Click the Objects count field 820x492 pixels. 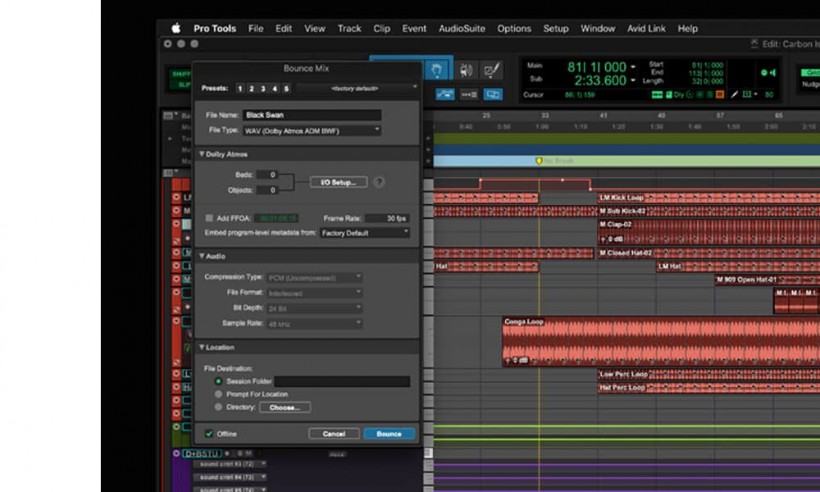pos(267,190)
